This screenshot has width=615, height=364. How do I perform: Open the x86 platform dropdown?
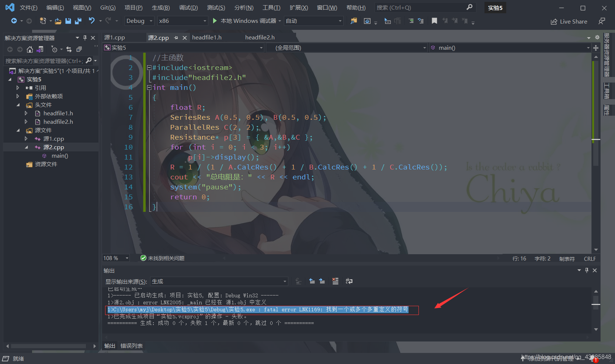183,21
